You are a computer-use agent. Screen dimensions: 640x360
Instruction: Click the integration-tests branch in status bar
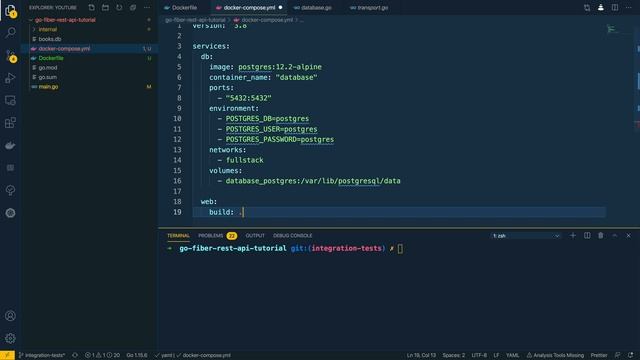(42, 355)
